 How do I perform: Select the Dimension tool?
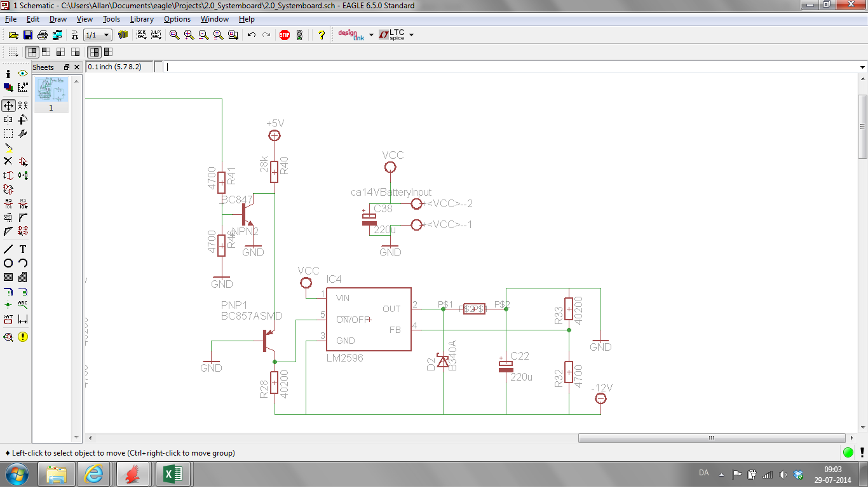(x=23, y=319)
